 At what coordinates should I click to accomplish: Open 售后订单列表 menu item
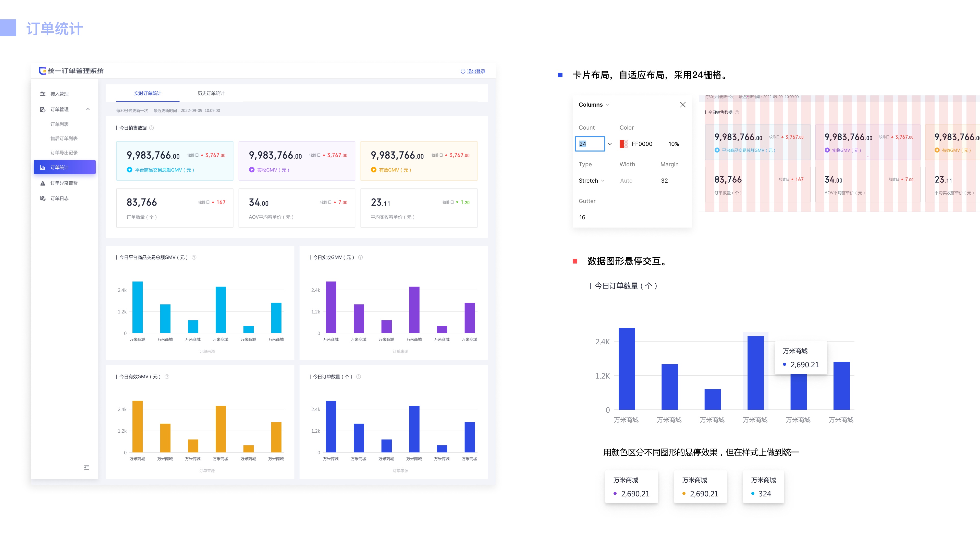point(64,139)
